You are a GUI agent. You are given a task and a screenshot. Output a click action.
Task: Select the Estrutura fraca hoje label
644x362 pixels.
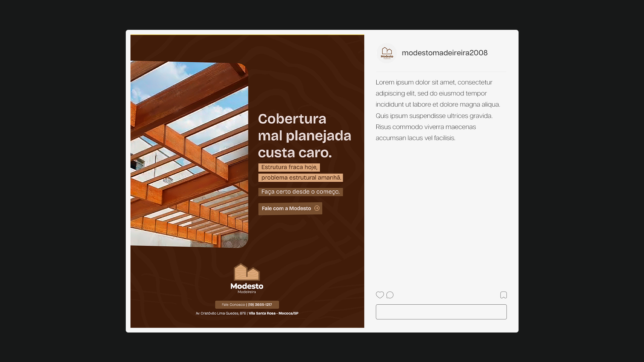[289, 167]
